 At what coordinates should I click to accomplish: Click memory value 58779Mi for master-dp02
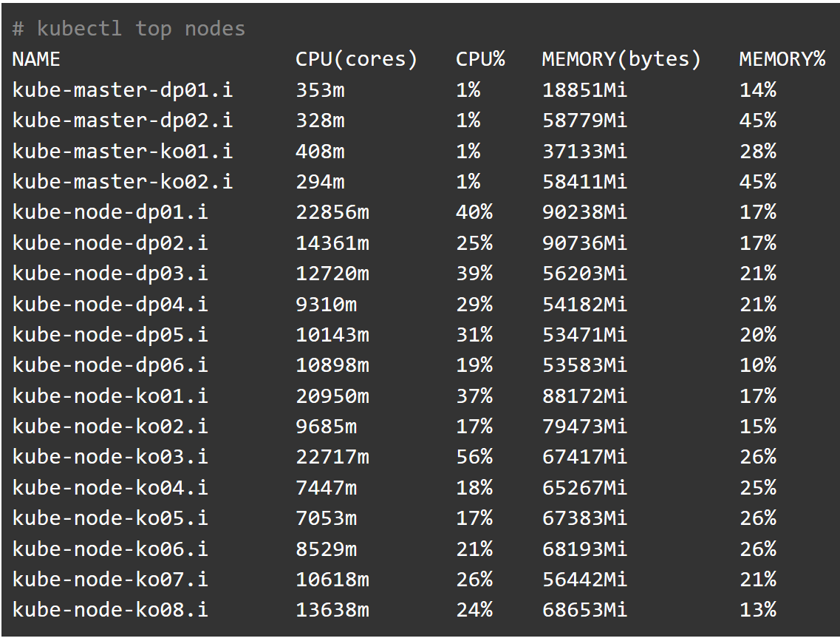pos(584,121)
